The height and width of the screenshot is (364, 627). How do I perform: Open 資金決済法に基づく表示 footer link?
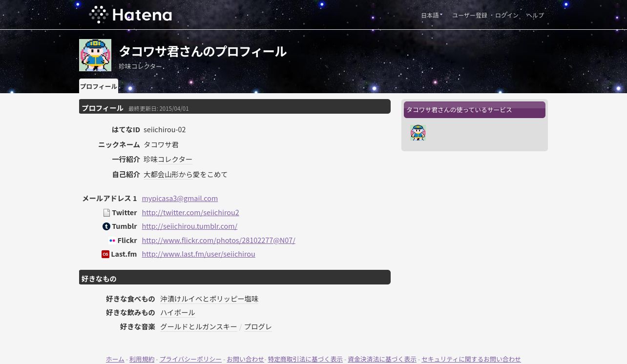[382, 359]
